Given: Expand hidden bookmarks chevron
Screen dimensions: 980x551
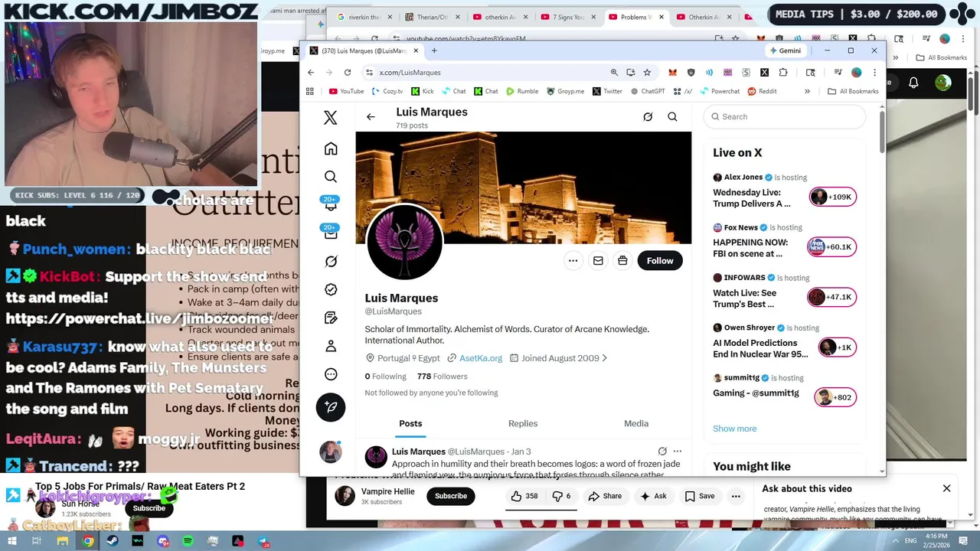Looking at the screenshot, I should 807,91.
